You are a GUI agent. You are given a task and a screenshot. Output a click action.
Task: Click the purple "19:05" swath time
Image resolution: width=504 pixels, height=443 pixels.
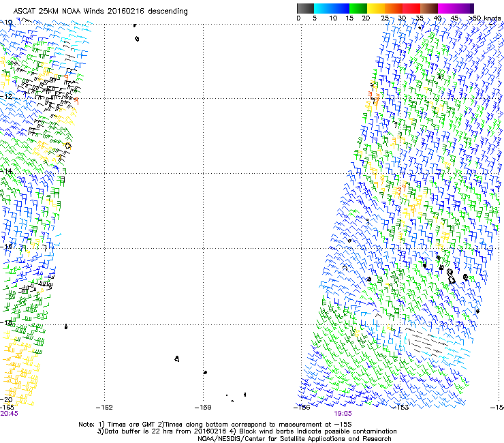(x=343, y=414)
